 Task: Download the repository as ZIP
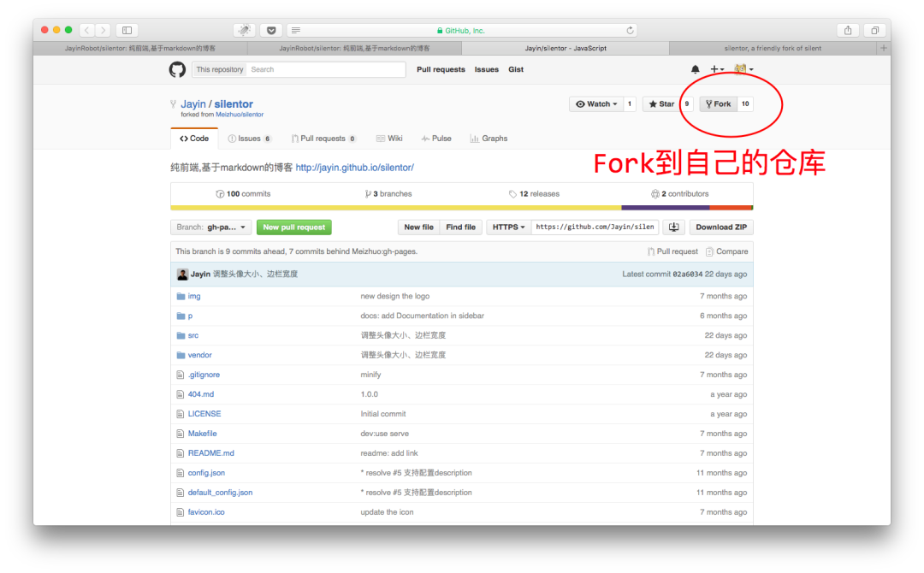click(x=721, y=227)
